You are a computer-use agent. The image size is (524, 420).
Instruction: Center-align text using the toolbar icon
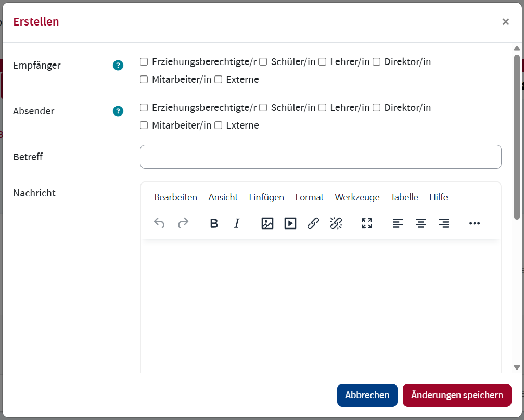pos(421,223)
